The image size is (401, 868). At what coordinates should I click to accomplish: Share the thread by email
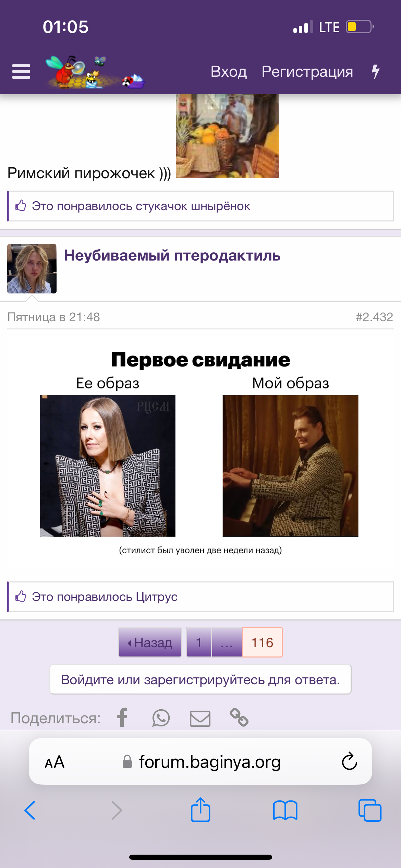tap(200, 719)
